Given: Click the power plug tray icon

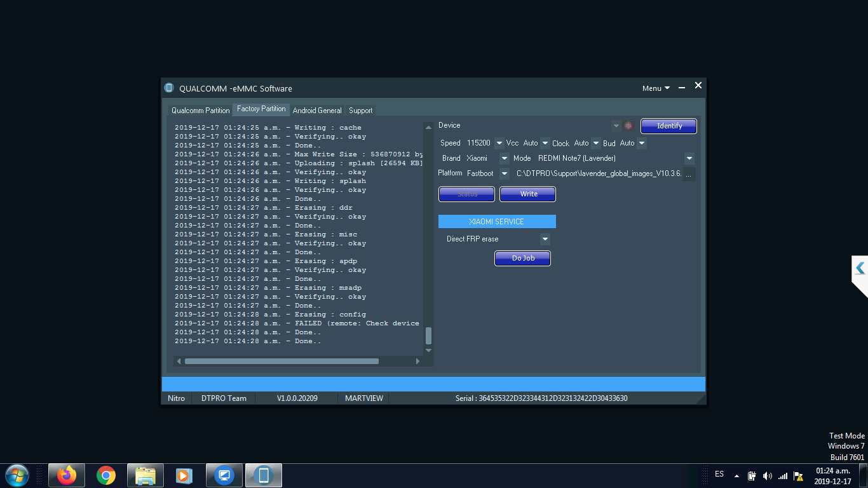Looking at the screenshot, I should (x=752, y=475).
